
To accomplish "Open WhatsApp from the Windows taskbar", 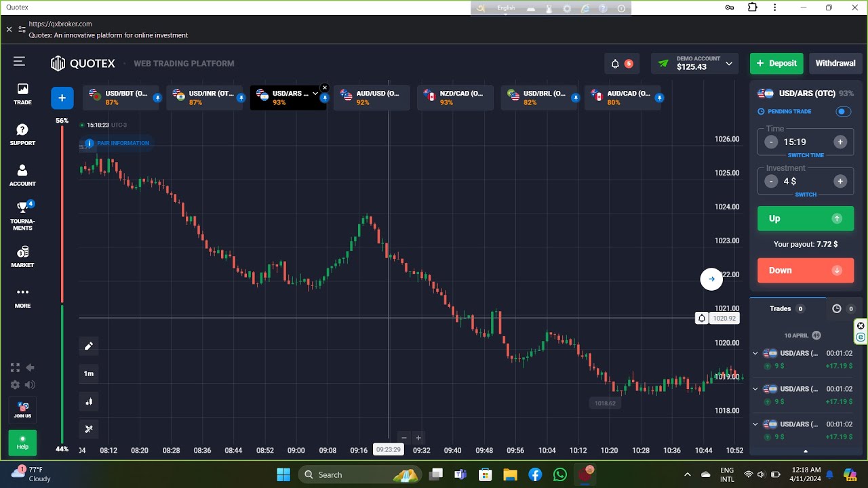I will click(560, 474).
